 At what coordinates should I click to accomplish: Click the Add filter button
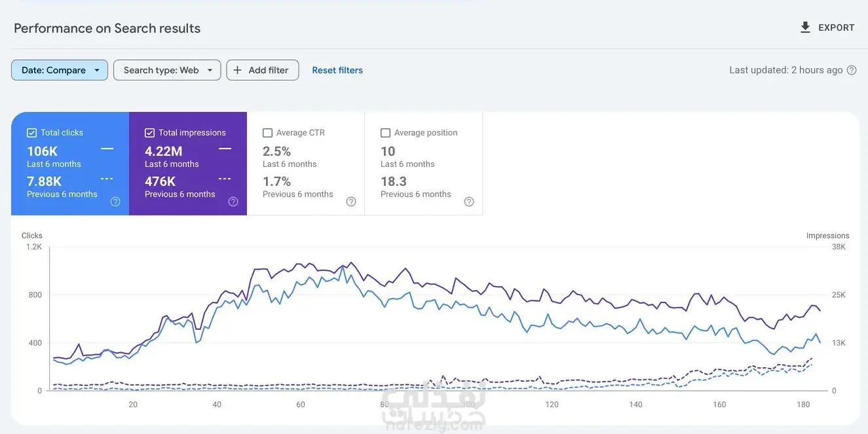click(x=263, y=70)
